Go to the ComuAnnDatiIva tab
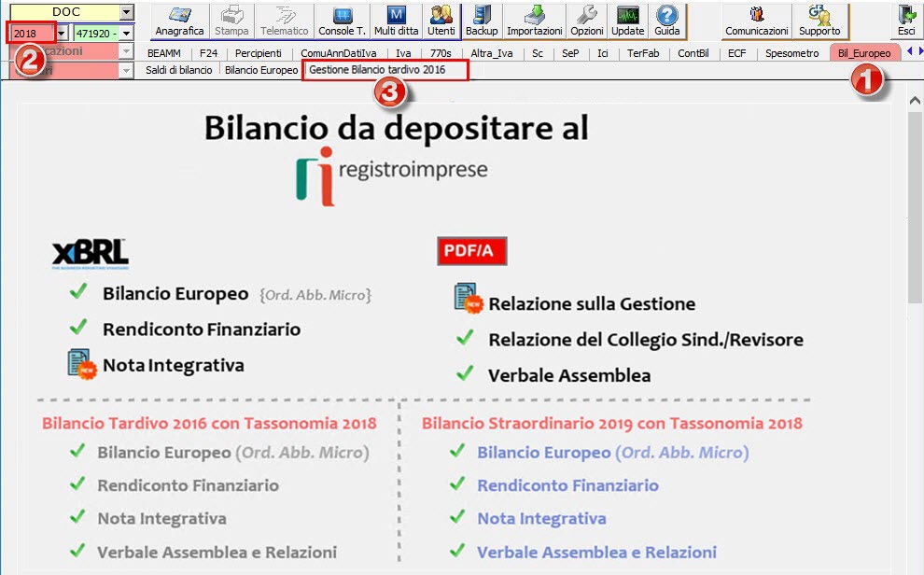 click(338, 53)
